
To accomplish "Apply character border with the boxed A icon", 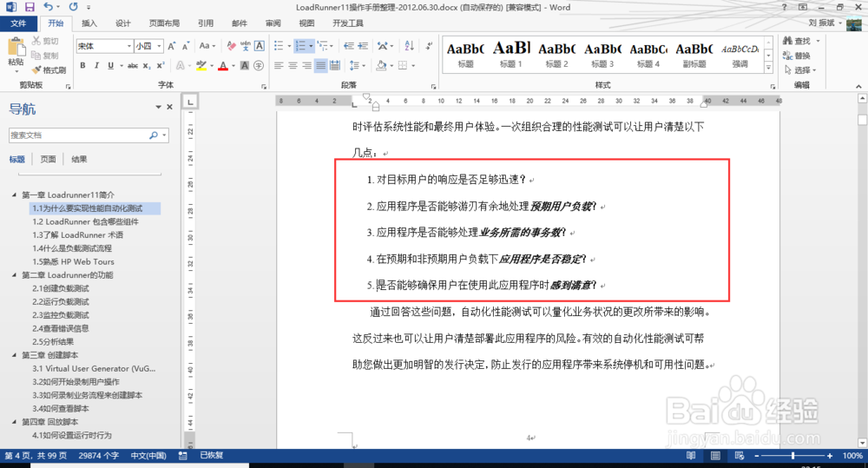I will [x=259, y=46].
